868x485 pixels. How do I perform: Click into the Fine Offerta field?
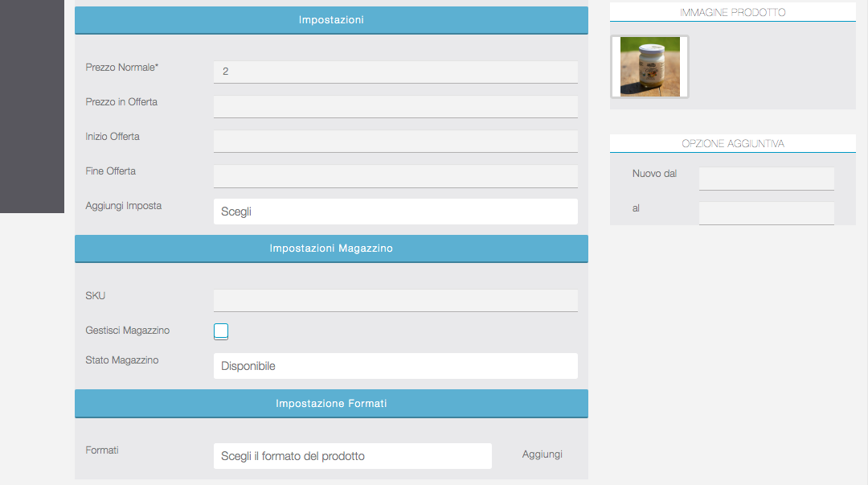pyautogui.click(x=395, y=175)
